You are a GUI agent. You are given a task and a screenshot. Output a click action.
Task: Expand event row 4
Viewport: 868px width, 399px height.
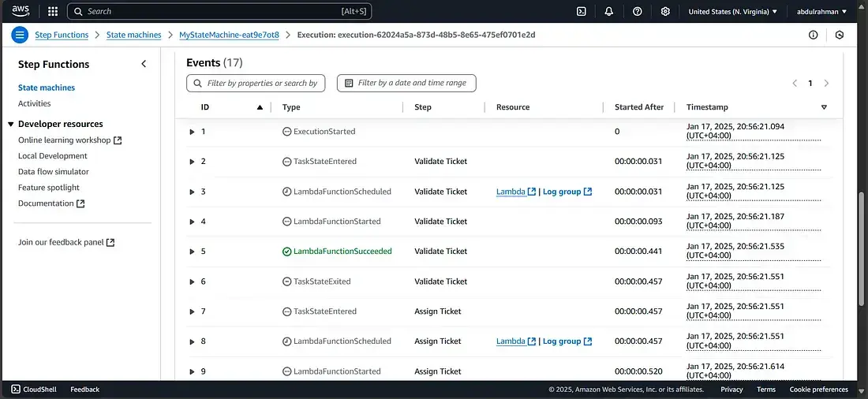pos(192,222)
